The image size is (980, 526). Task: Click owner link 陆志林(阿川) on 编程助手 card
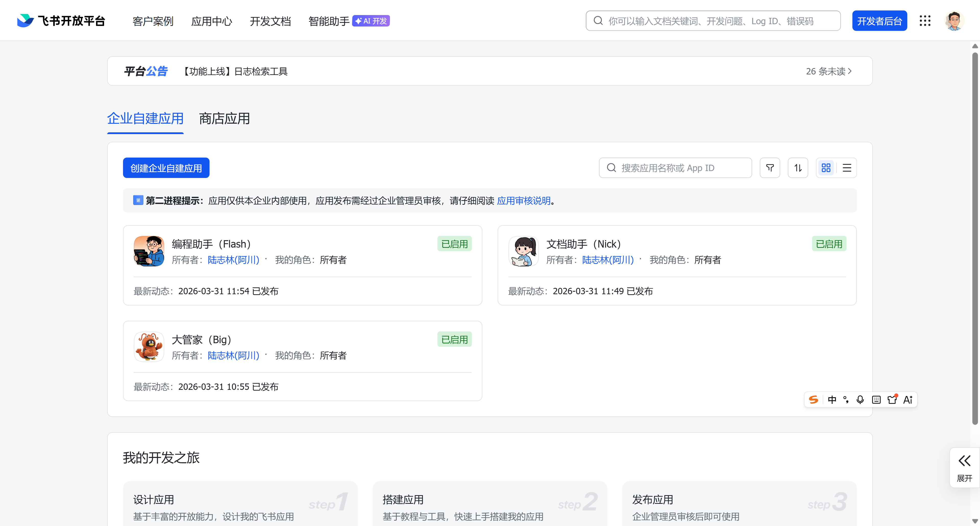pos(233,260)
